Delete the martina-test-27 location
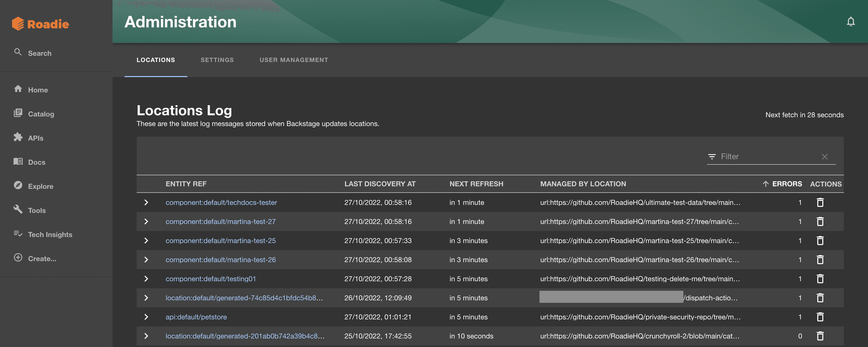The width and height of the screenshot is (868, 347). coord(820,222)
